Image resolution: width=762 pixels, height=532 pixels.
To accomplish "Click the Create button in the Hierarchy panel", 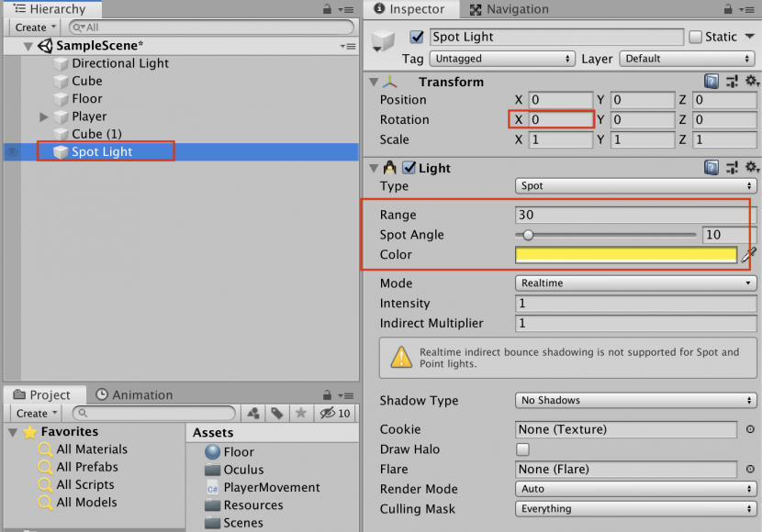I will coord(33,27).
